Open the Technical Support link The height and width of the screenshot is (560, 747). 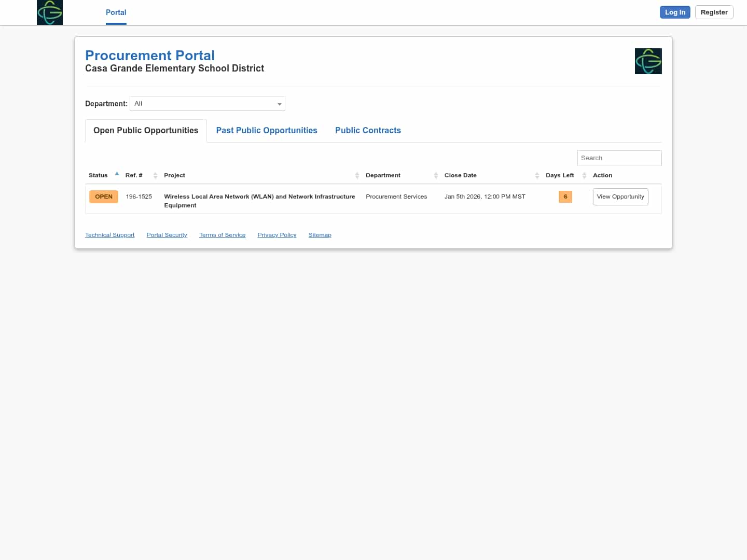pos(109,235)
